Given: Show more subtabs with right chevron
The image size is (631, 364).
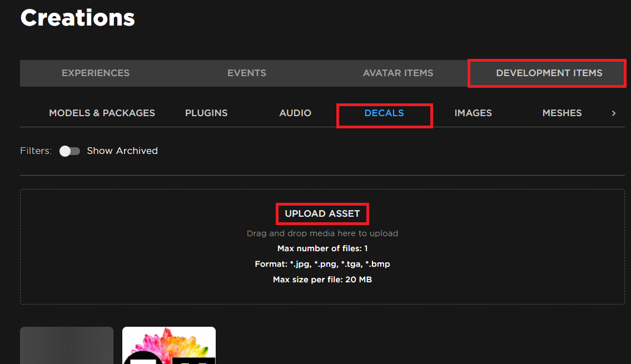Looking at the screenshot, I should coord(614,113).
